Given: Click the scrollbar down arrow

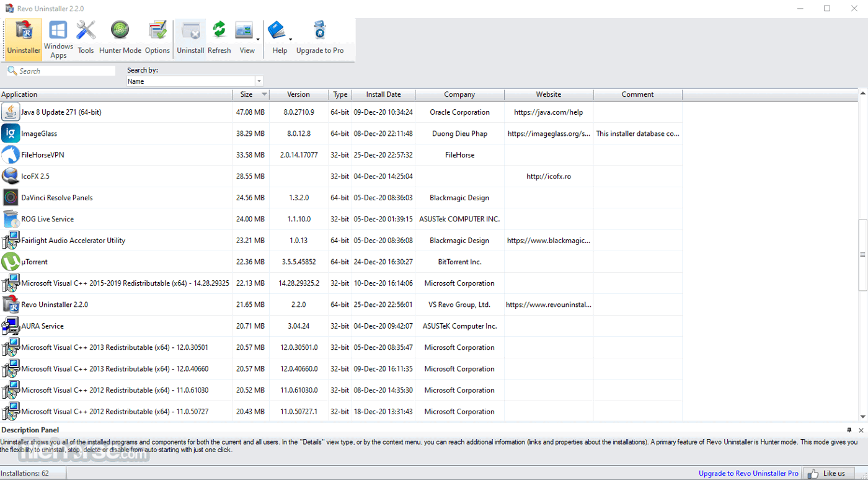Looking at the screenshot, I should (x=862, y=417).
